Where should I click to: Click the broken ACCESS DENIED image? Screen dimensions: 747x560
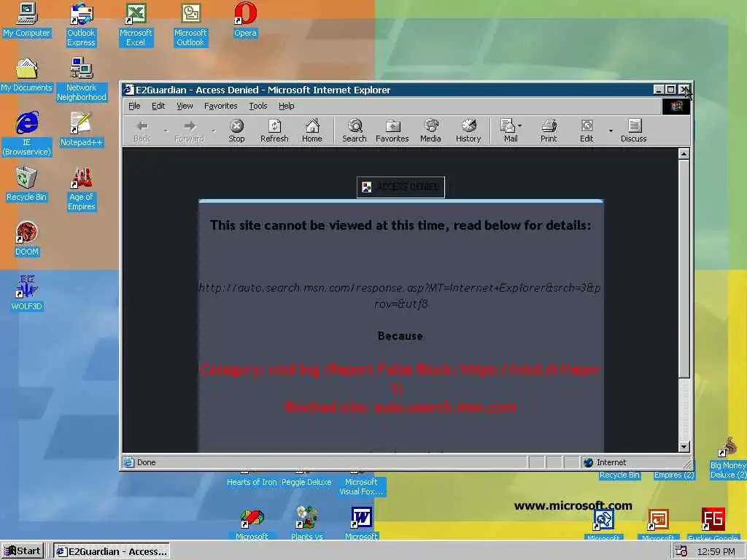pos(400,187)
